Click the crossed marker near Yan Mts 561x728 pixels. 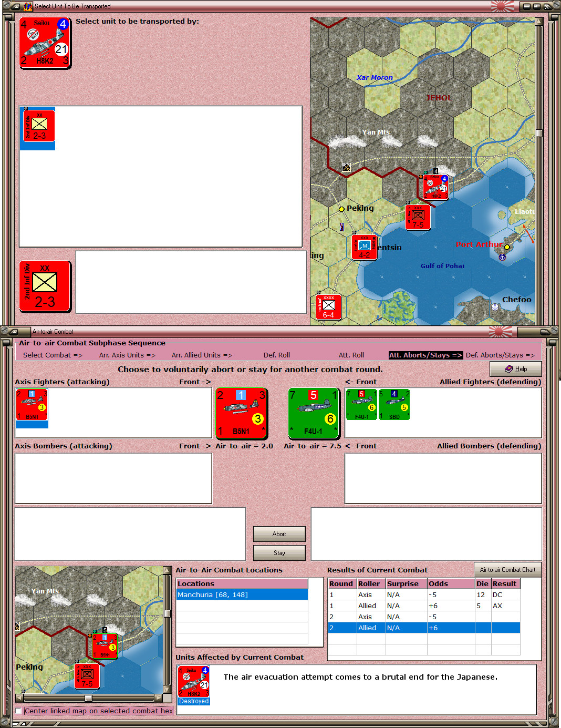point(346,167)
